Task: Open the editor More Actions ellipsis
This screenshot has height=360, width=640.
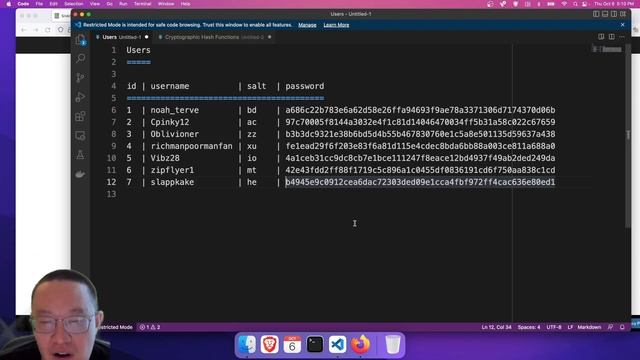Action: tap(622, 37)
